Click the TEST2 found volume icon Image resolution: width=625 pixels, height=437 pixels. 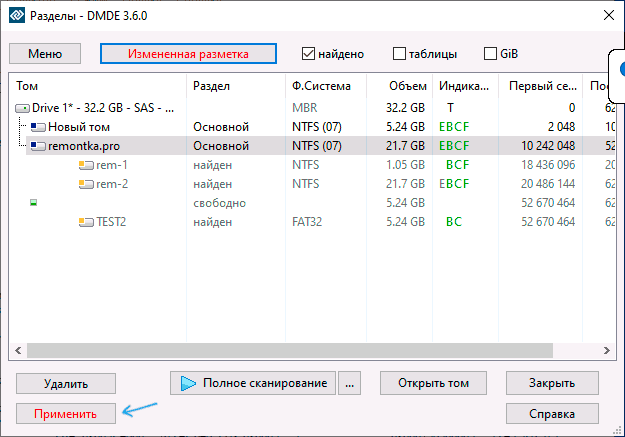(x=86, y=222)
